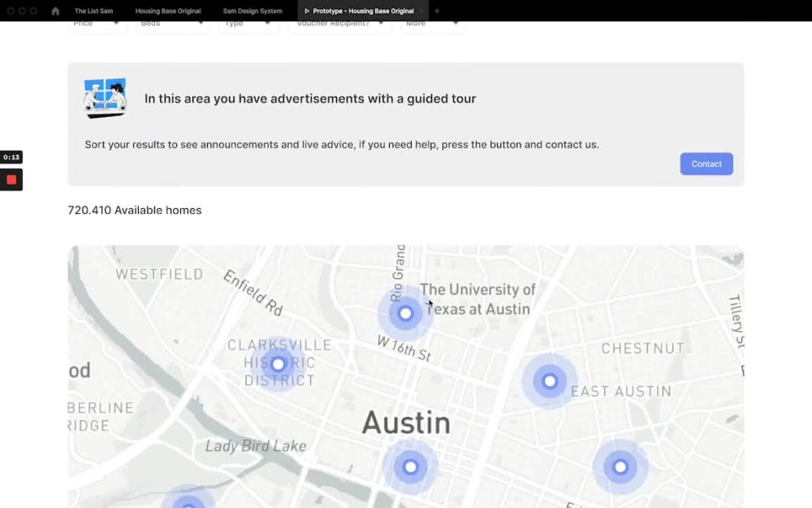
Task: Open the Housing Base Original tab
Action: pos(168,11)
